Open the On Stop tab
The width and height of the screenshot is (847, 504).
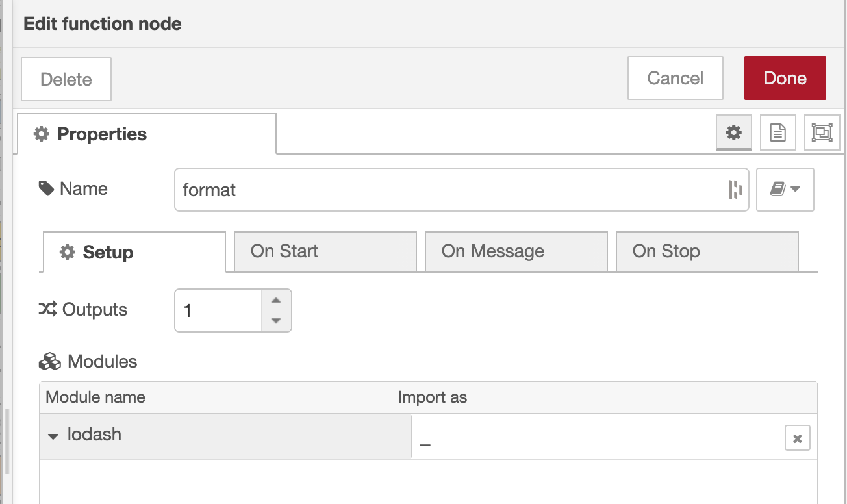pos(707,251)
